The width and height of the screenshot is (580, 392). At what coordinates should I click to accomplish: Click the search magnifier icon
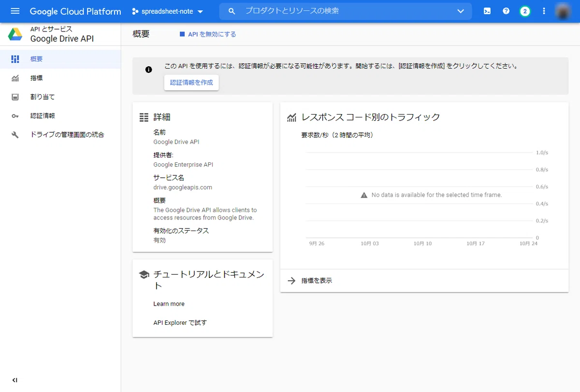[x=232, y=11]
